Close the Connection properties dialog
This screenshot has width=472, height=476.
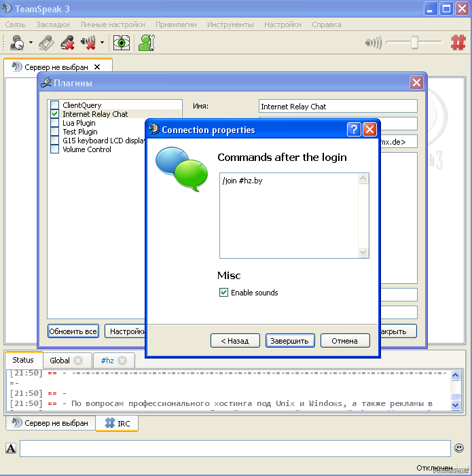(x=369, y=130)
